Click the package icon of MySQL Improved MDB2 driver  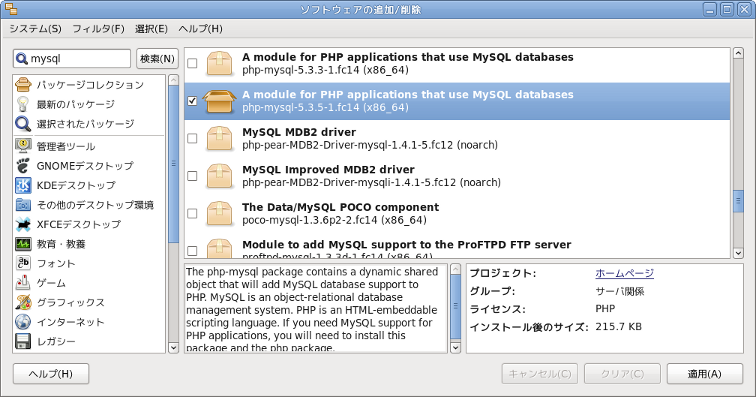click(219, 176)
